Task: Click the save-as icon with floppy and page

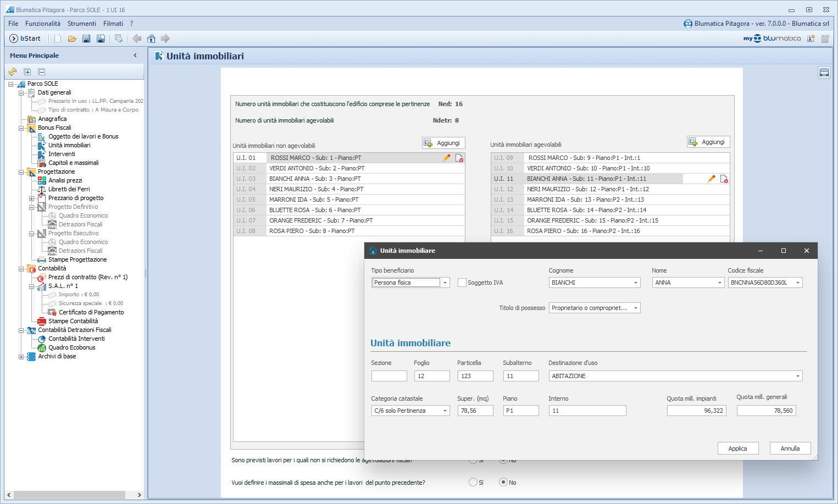Action: [x=101, y=38]
